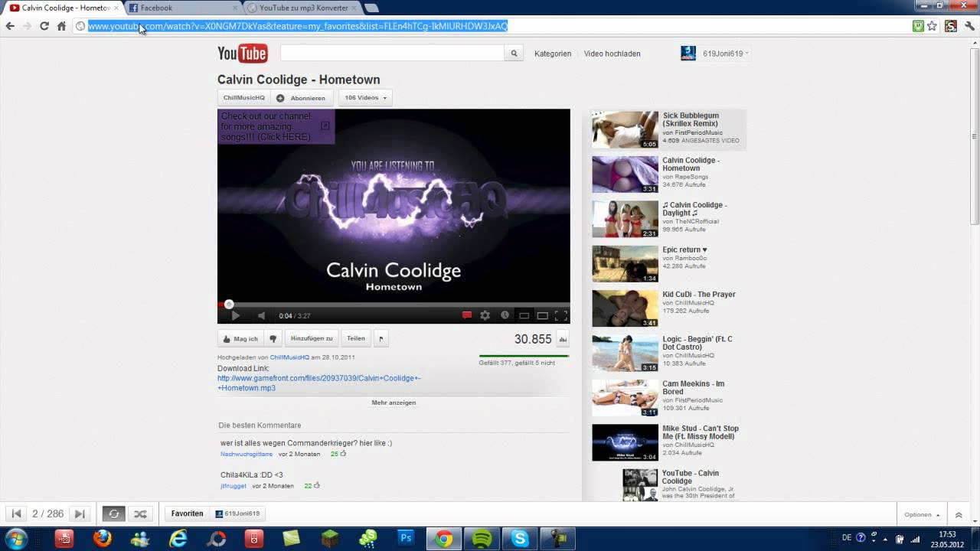This screenshot has width=980, height=551.
Task: Seek using the video progress bar
Action: pos(394,305)
